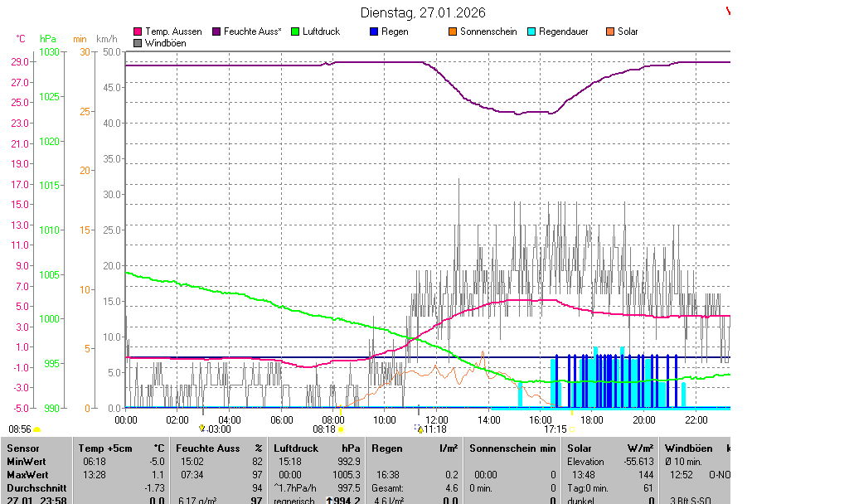The height and width of the screenshot is (504, 849).
Task: Click the icon next to 11:18
Action: point(419,429)
